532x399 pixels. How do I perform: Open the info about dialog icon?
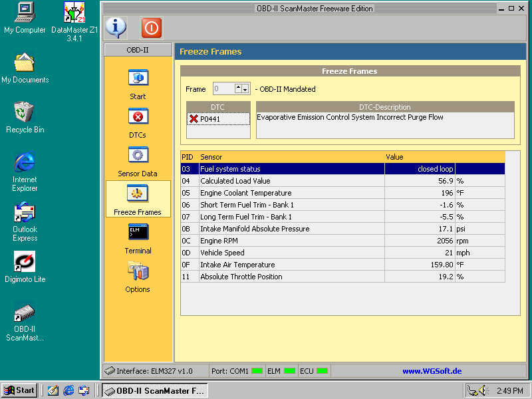[x=116, y=27]
